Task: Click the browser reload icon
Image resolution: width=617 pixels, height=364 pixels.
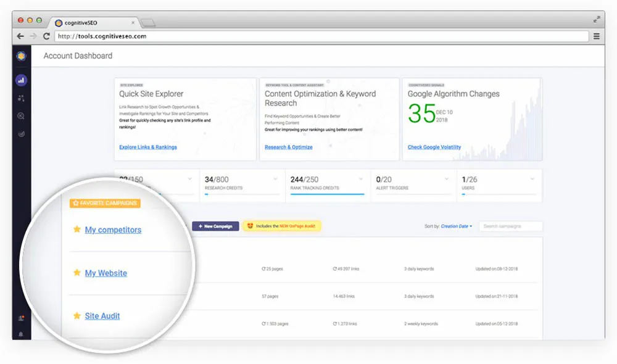Action: point(46,36)
